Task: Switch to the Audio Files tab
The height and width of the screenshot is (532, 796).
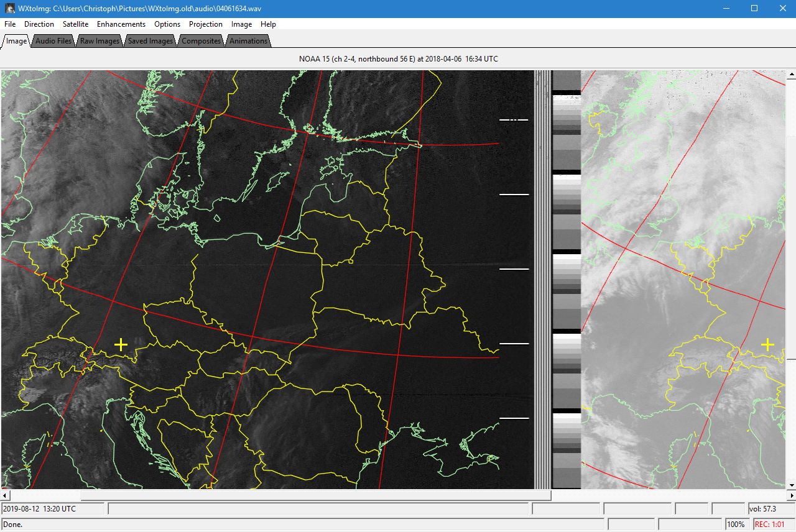Action: point(53,40)
